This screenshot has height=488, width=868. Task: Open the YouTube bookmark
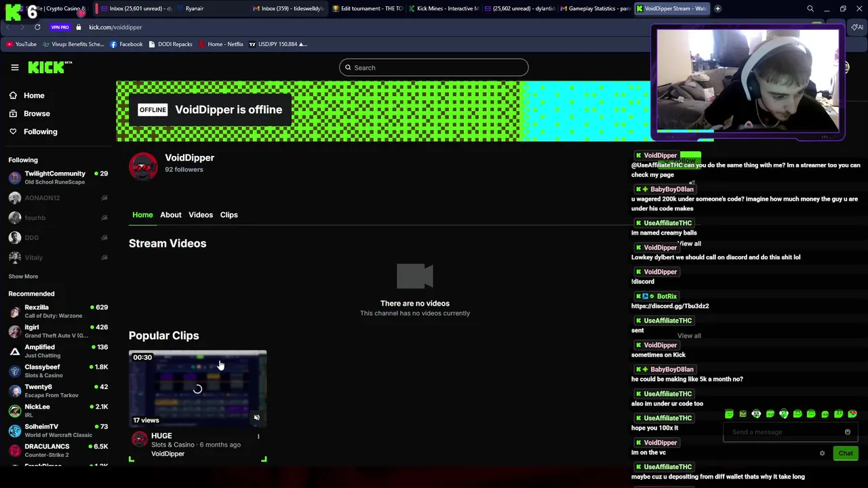point(21,44)
